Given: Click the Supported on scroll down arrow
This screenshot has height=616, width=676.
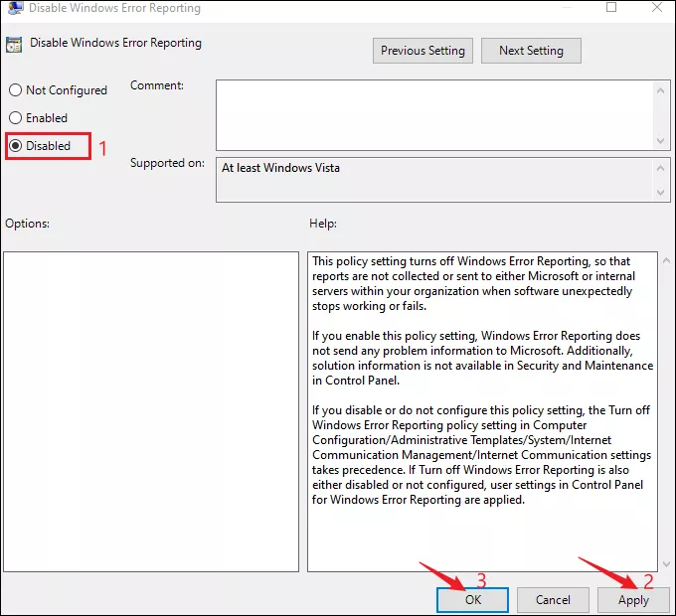Looking at the screenshot, I should [x=660, y=193].
